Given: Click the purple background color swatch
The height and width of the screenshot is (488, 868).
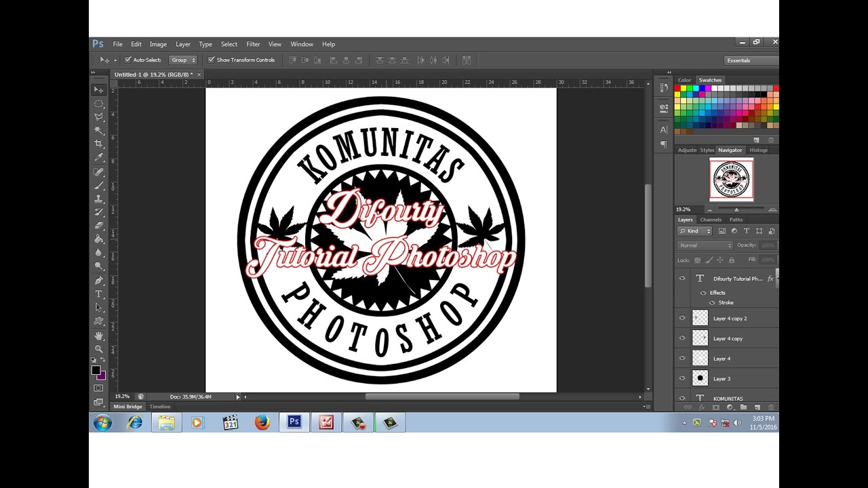Looking at the screenshot, I should pyautogui.click(x=103, y=375).
